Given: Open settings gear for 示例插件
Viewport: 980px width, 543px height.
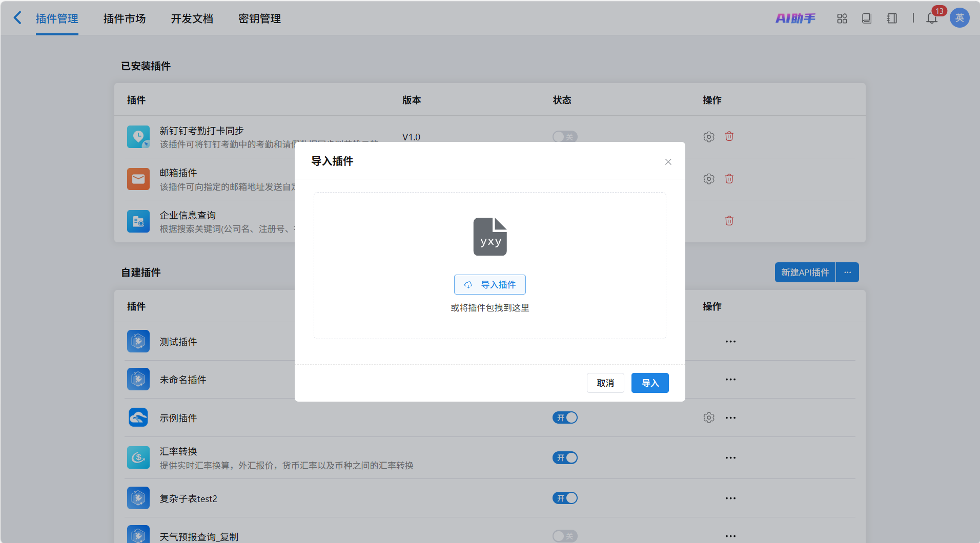Looking at the screenshot, I should click(x=708, y=418).
